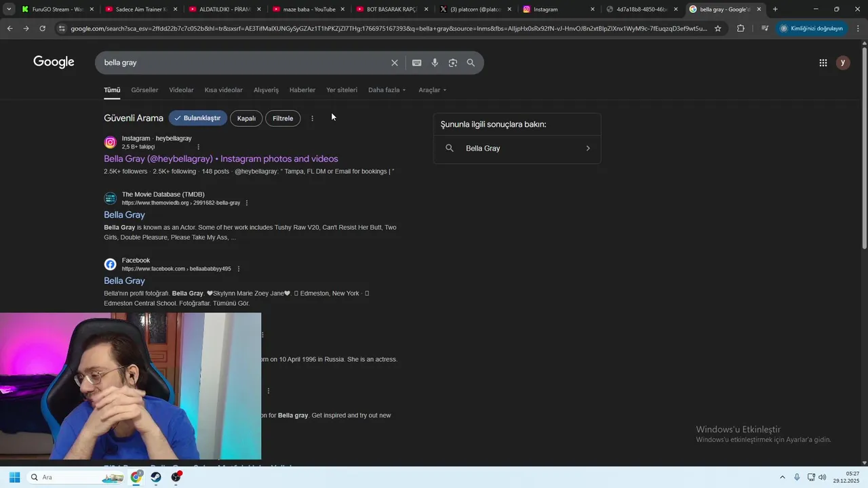This screenshot has width=868, height=488.
Task: Switch to the Videolar tab
Action: coord(181,90)
